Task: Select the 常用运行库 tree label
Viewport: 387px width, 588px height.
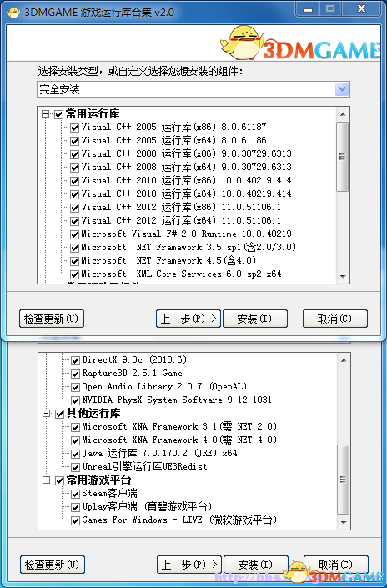Action: click(x=93, y=113)
